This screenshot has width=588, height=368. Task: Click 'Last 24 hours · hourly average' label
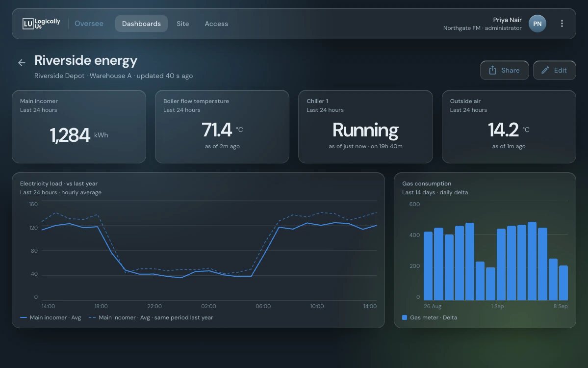61,192
